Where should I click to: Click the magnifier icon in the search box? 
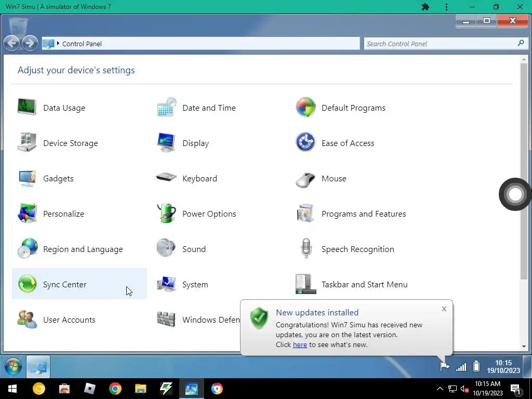click(521, 43)
